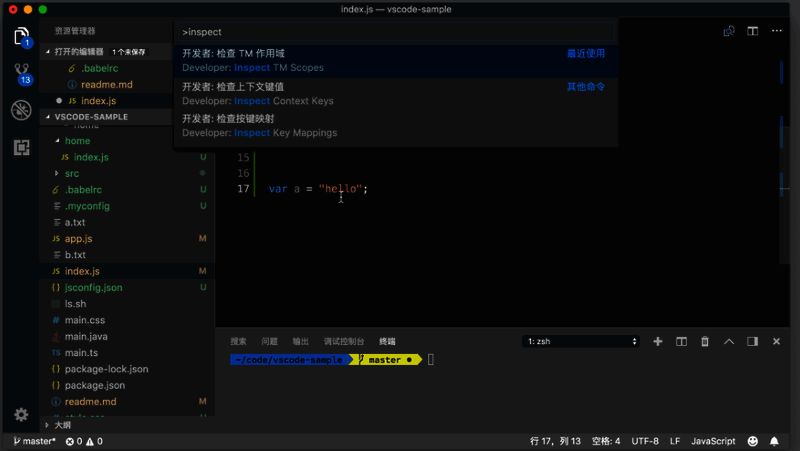Screen dimensions: 800x451
Task: Open .babelrc in the file tree
Action: tap(83, 190)
